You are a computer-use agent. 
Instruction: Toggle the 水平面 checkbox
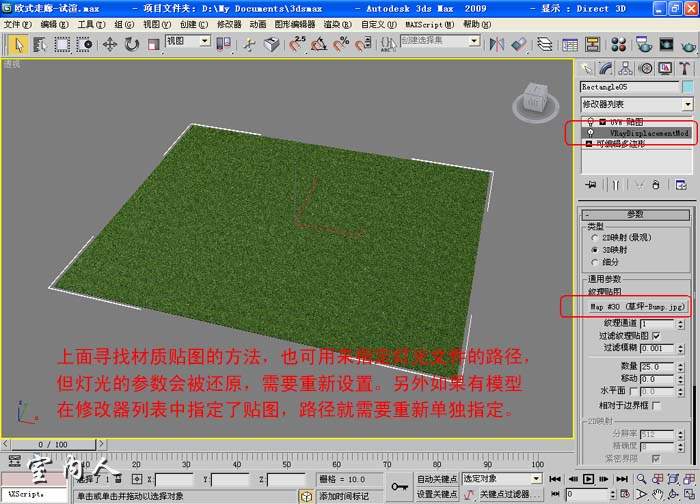pos(633,391)
